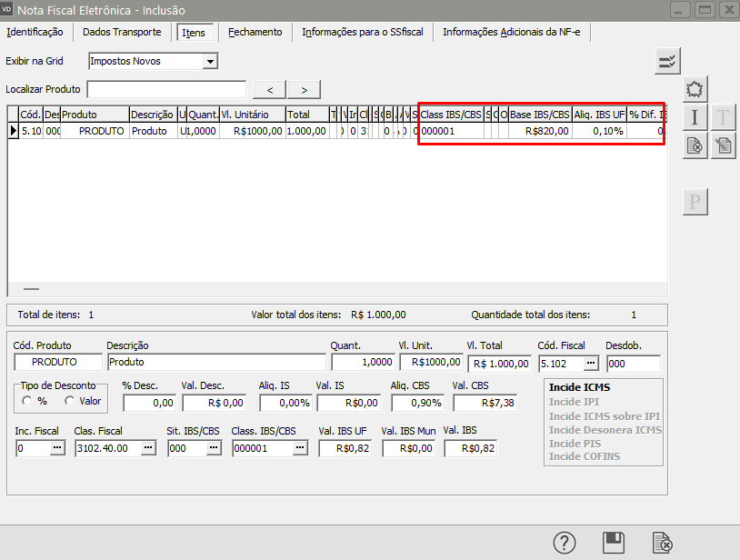This screenshot has width=740, height=560.
Task: Save the nota fiscal with floppy icon
Action: point(614,543)
